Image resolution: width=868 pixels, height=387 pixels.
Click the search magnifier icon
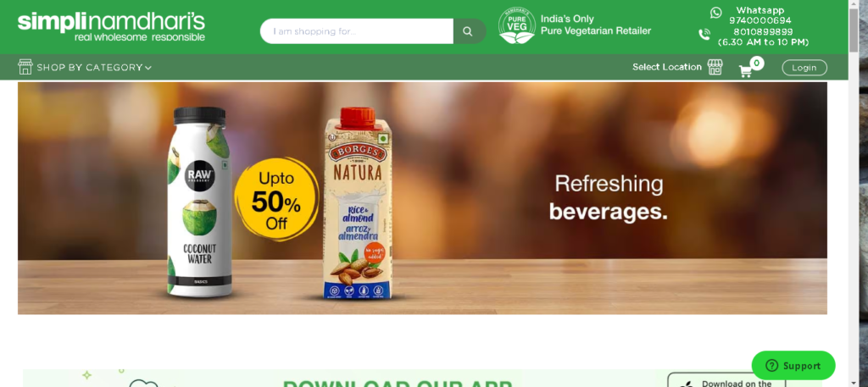pyautogui.click(x=468, y=31)
